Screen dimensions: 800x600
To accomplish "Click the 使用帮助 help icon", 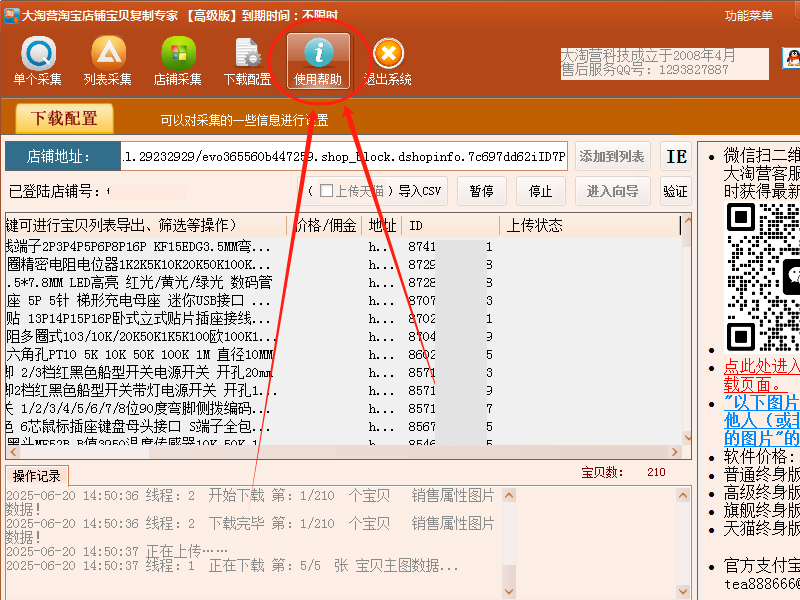I will coord(318,60).
